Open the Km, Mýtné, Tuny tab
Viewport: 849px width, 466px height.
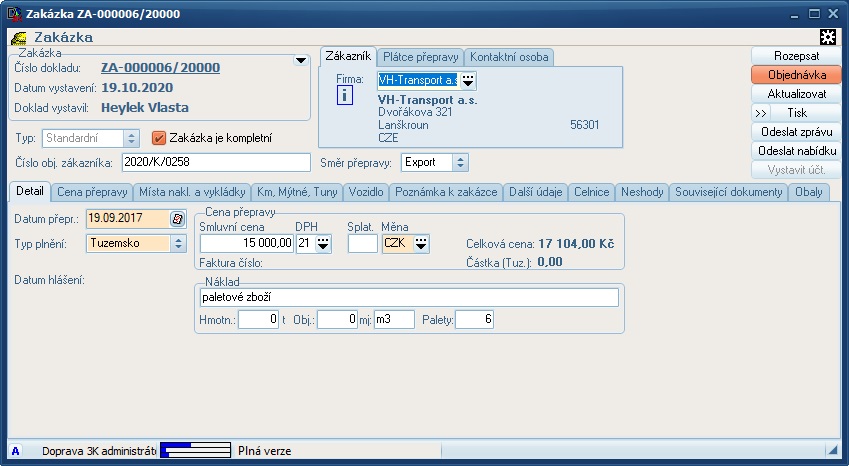pyautogui.click(x=297, y=192)
